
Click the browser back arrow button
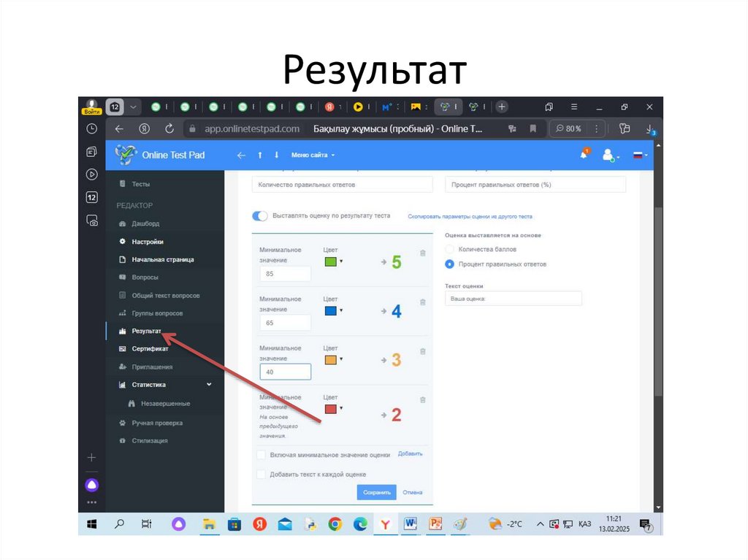[x=119, y=129]
